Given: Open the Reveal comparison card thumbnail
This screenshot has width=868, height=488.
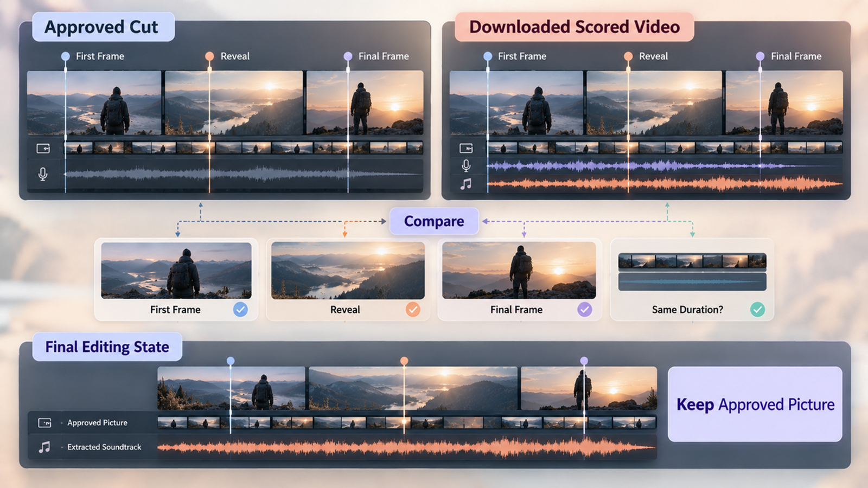Looking at the screenshot, I should pos(348,271).
